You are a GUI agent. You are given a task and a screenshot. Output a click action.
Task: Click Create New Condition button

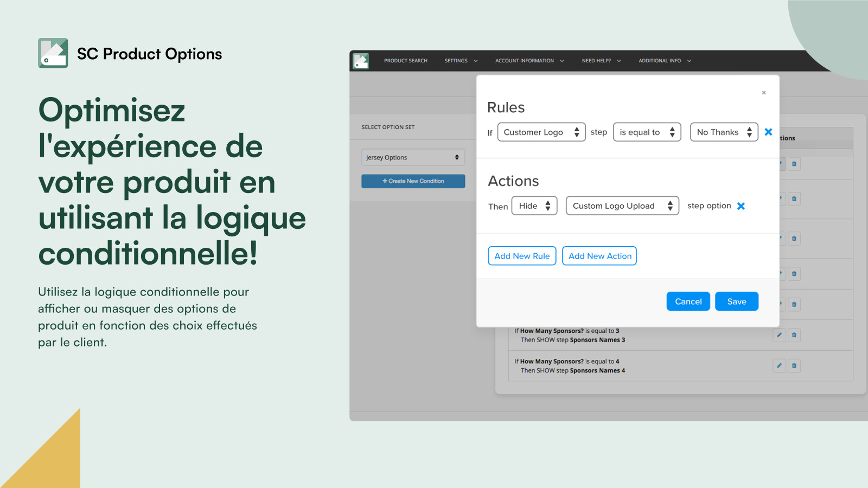point(413,181)
